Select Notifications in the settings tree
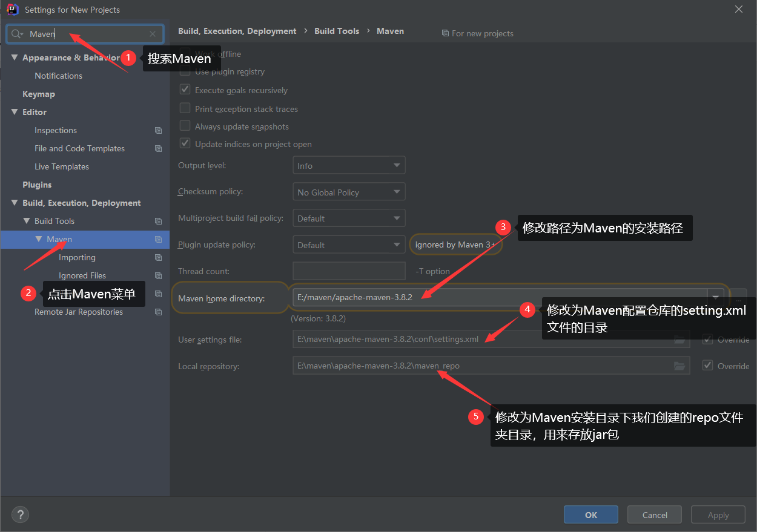 [58, 76]
